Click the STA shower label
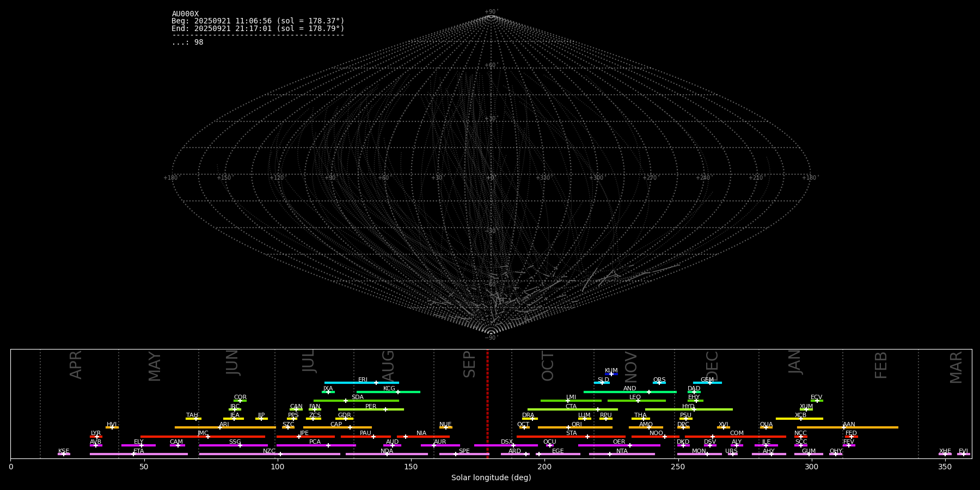This screenshot has height=490, width=980. pyautogui.click(x=571, y=433)
